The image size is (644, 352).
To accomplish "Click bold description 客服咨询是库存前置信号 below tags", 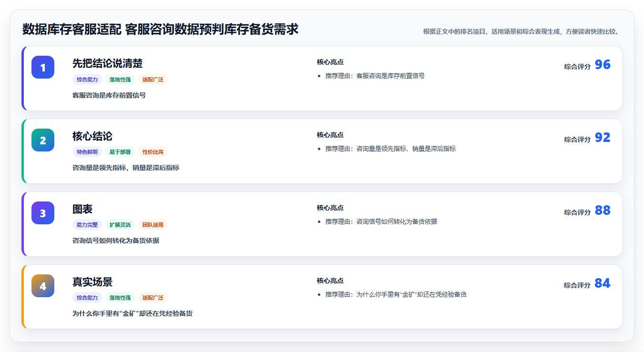I will pyautogui.click(x=109, y=95).
